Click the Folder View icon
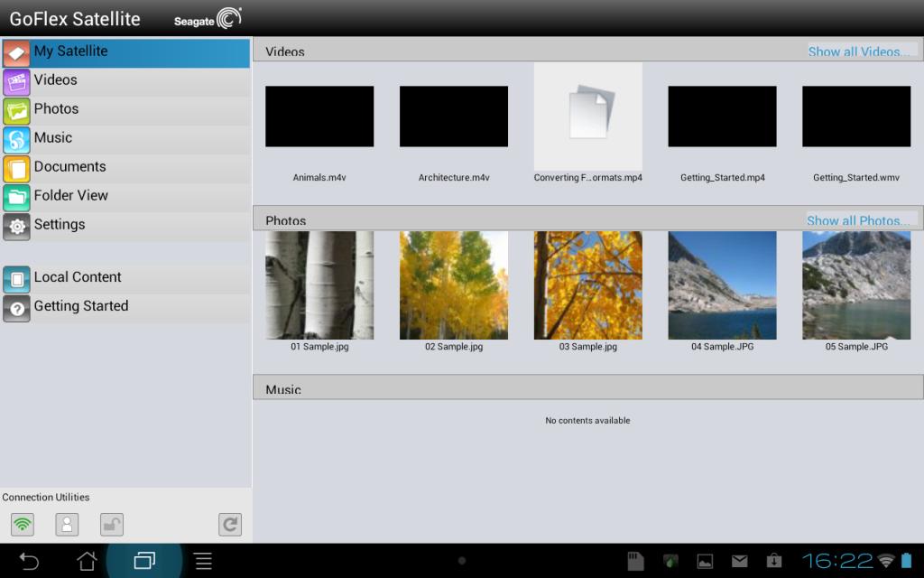Viewport: 924px width, 578px height. click(16, 198)
